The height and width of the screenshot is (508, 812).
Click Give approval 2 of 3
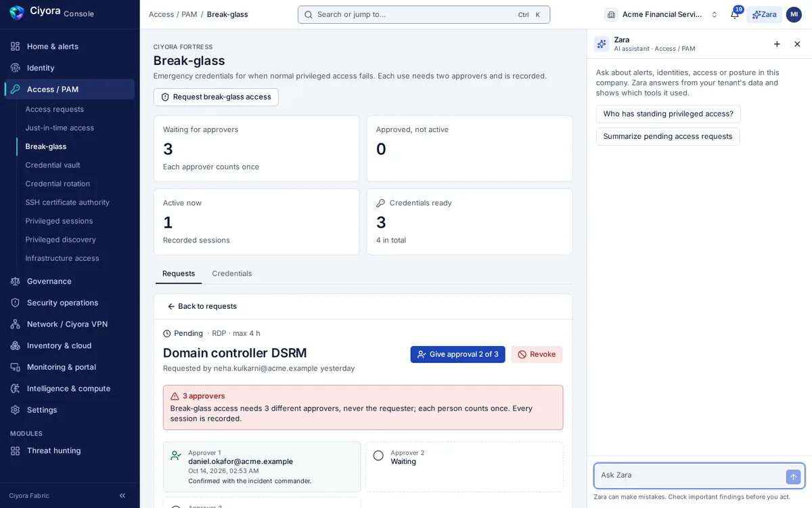coord(457,354)
